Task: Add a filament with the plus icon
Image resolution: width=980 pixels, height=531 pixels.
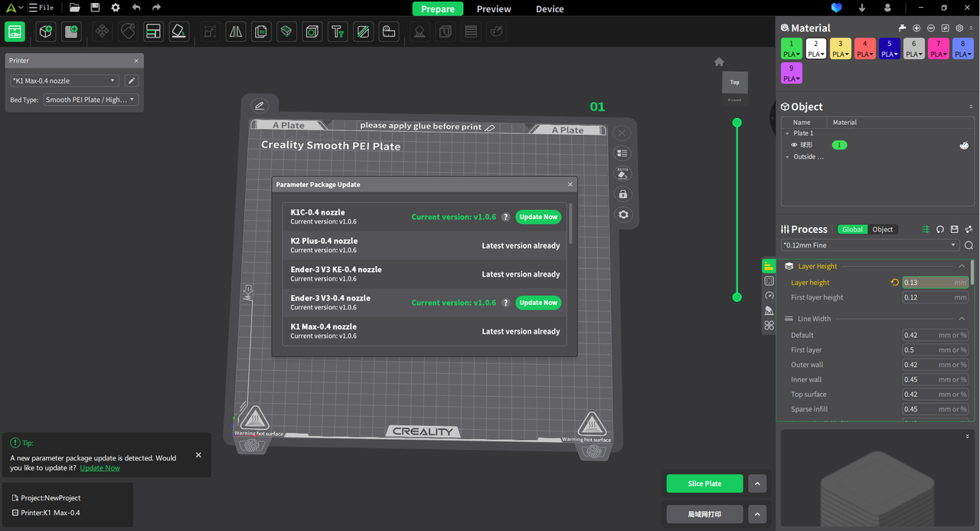Action: pyautogui.click(x=916, y=28)
